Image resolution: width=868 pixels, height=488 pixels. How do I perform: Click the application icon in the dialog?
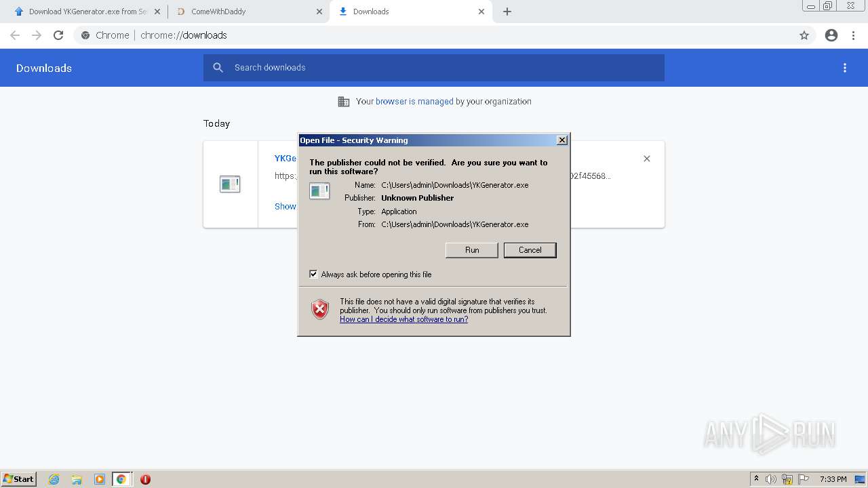pos(319,191)
